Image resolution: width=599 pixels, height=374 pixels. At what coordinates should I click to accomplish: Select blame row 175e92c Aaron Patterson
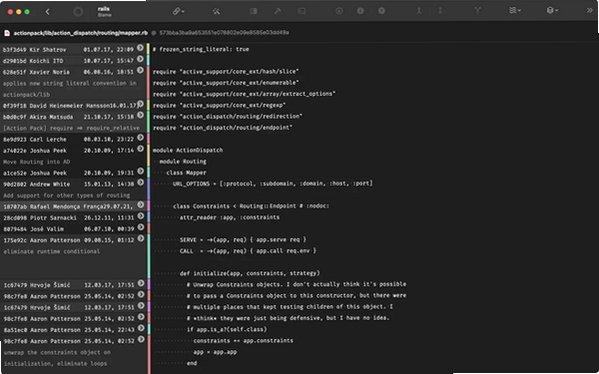coord(73,240)
